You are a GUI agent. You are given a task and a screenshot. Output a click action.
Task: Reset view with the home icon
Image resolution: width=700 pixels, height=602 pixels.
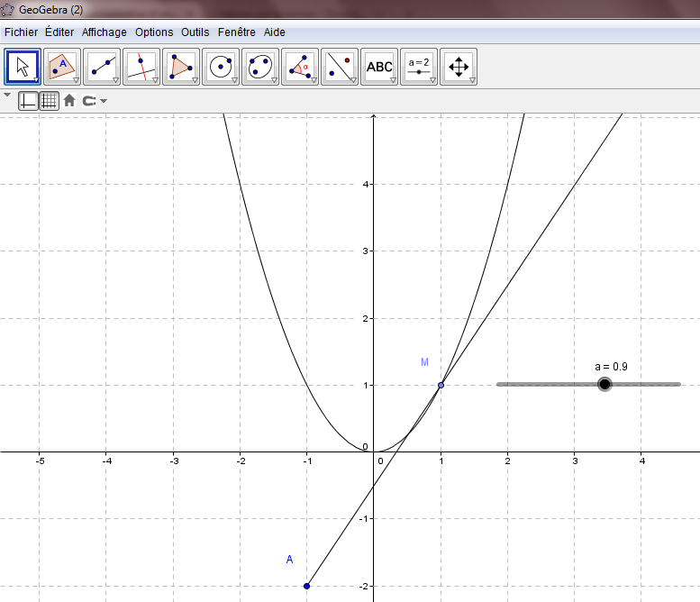(x=69, y=101)
